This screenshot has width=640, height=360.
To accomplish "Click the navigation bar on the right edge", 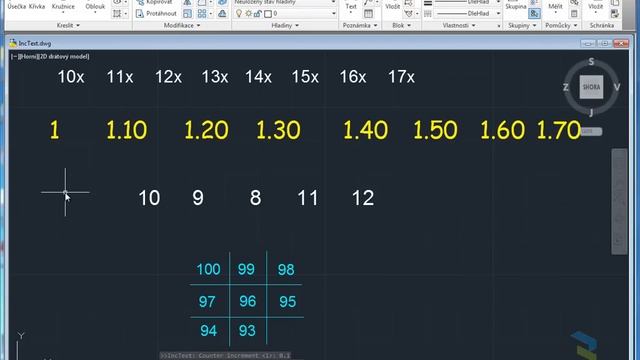I will pyautogui.click(x=619, y=202).
